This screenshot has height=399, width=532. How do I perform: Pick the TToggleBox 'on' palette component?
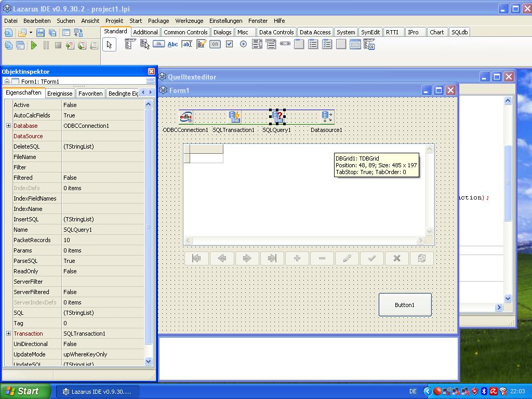coord(215,45)
